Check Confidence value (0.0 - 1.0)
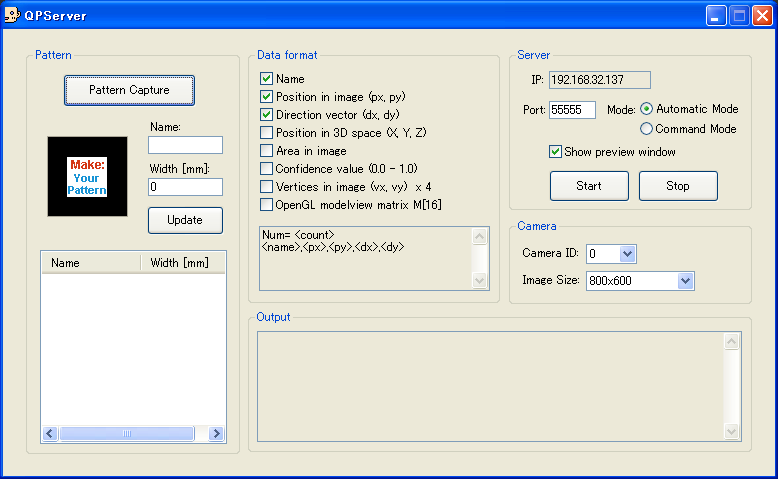Screen dimensions: 778x479 [x=266, y=169]
